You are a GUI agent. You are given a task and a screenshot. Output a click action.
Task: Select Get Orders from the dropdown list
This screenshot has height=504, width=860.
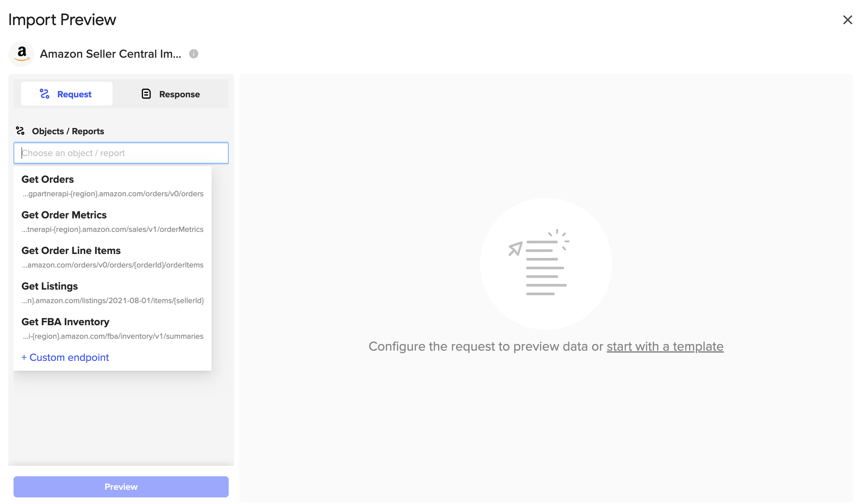[113, 186]
